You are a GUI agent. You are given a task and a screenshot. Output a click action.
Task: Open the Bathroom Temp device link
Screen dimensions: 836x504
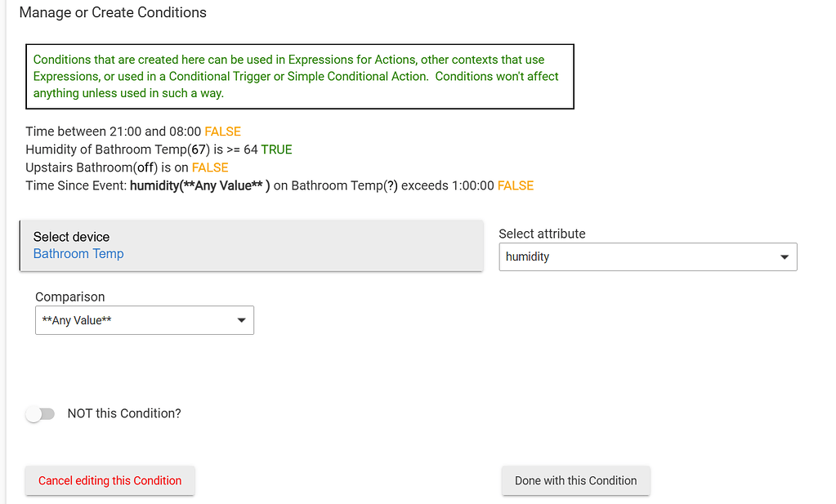(78, 254)
